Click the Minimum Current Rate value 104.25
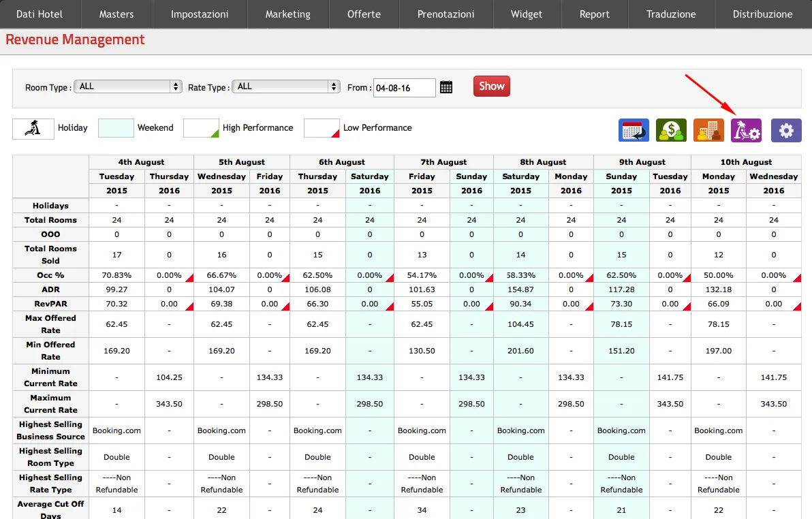812x519 pixels. coord(170,377)
